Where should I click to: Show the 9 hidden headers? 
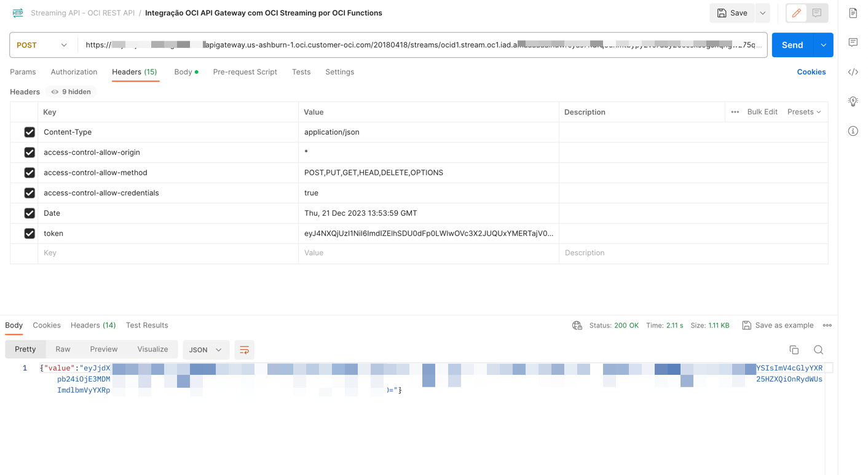click(71, 92)
